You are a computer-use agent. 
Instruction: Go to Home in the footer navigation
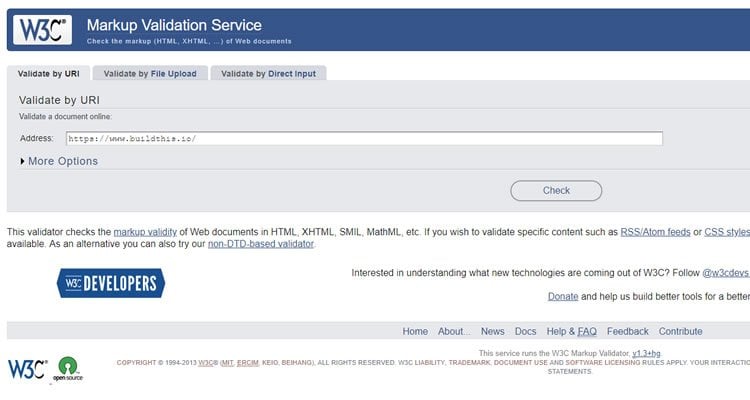coord(415,331)
